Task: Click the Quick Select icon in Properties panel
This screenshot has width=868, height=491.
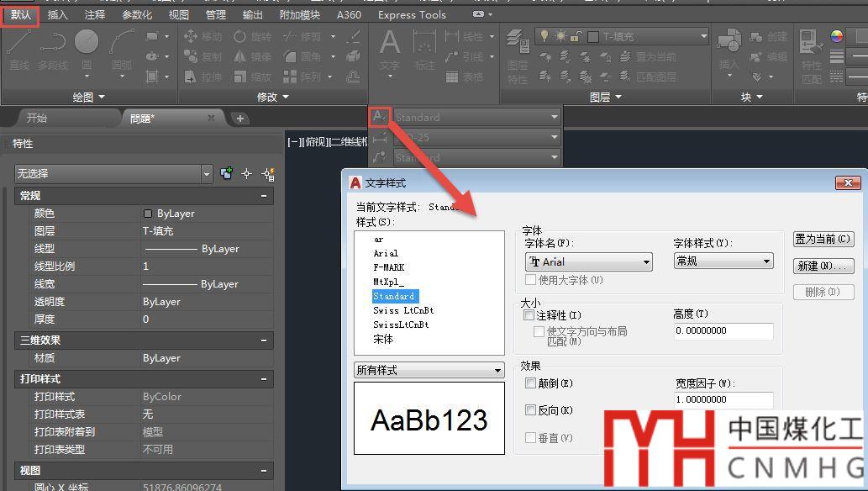Action: 268,174
